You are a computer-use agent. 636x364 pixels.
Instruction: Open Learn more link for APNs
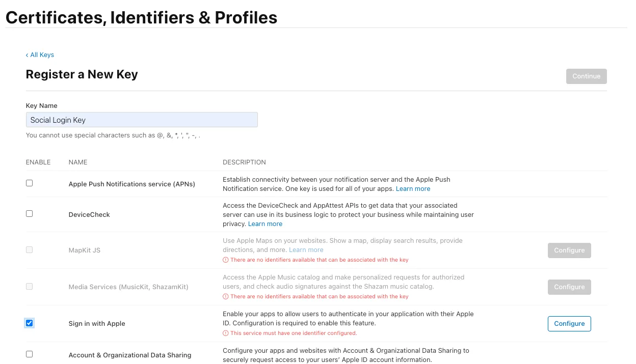[413, 188]
